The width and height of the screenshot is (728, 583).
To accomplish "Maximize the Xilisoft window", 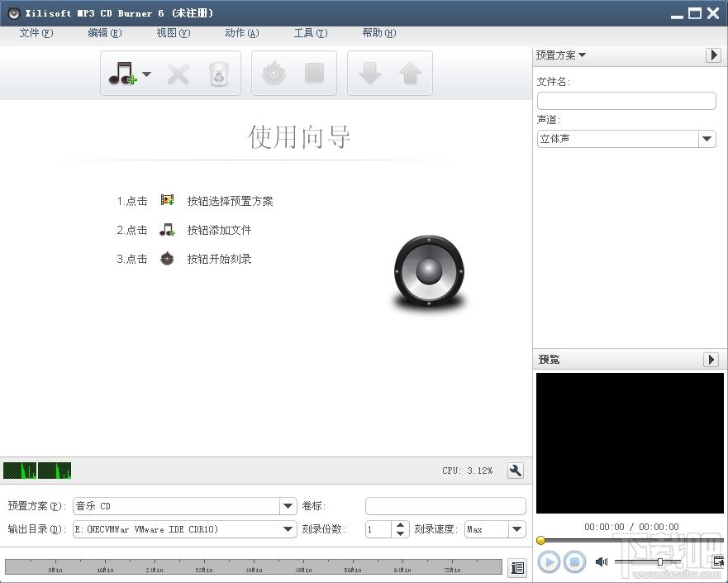I will pos(695,13).
